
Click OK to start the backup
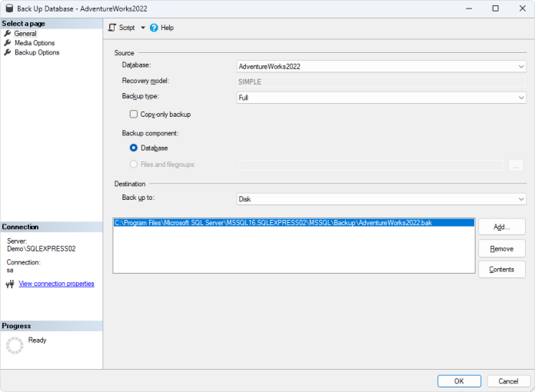tap(459, 381)
